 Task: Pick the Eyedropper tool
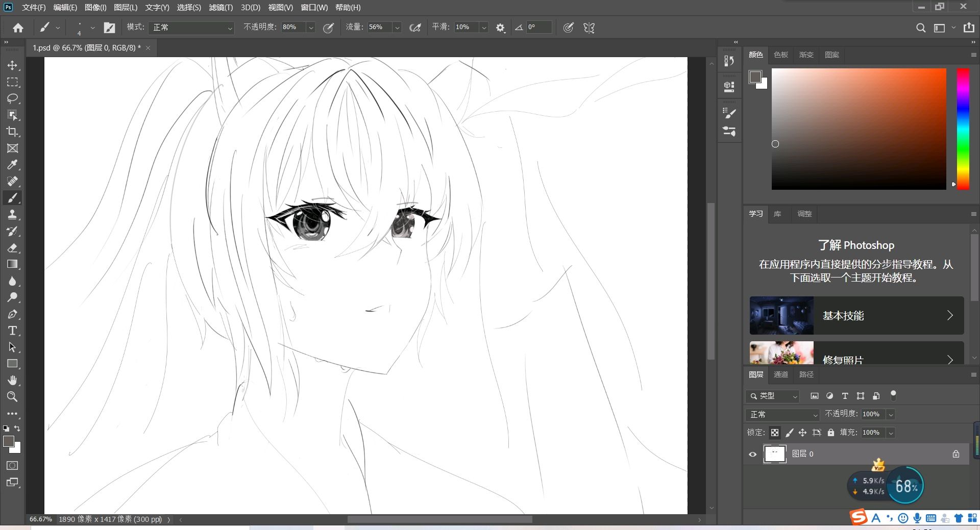coord(12,165)
